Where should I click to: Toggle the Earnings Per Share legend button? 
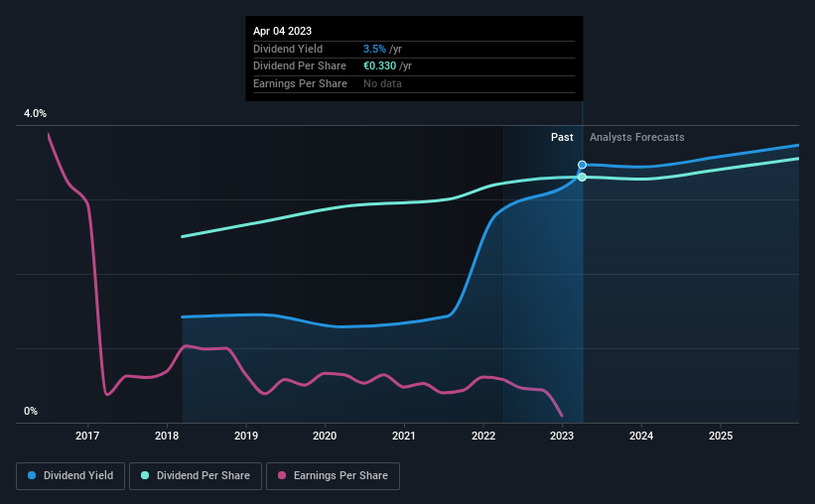pyautogui.click(x=333, y=476)
